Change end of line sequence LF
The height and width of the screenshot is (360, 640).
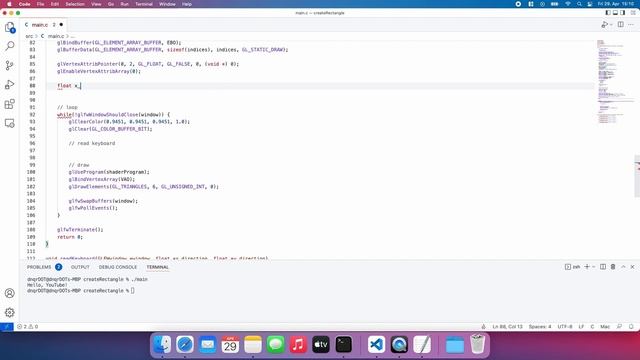(x=581, y=327)
